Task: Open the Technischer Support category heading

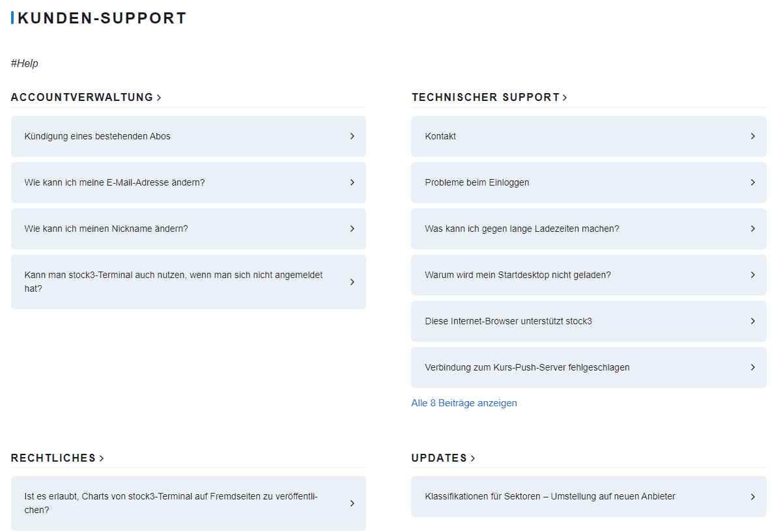Action: coord(485,98)
